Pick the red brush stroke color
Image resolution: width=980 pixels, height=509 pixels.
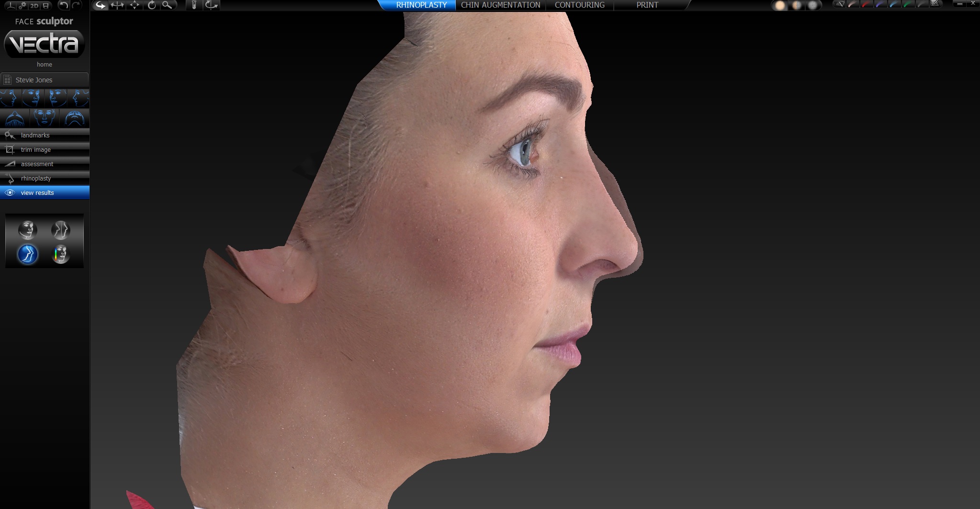click(x=867, y=4)
